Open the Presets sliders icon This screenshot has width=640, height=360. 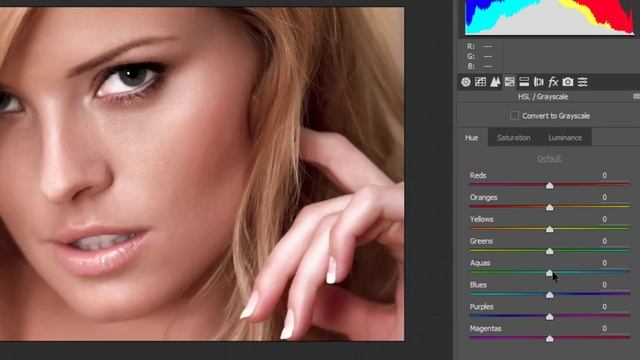pyautogui.click(x=582, y=82)
